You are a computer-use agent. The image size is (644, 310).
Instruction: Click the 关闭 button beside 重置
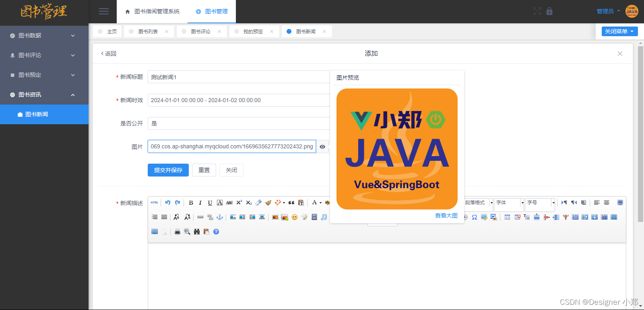tap(231, 170)
